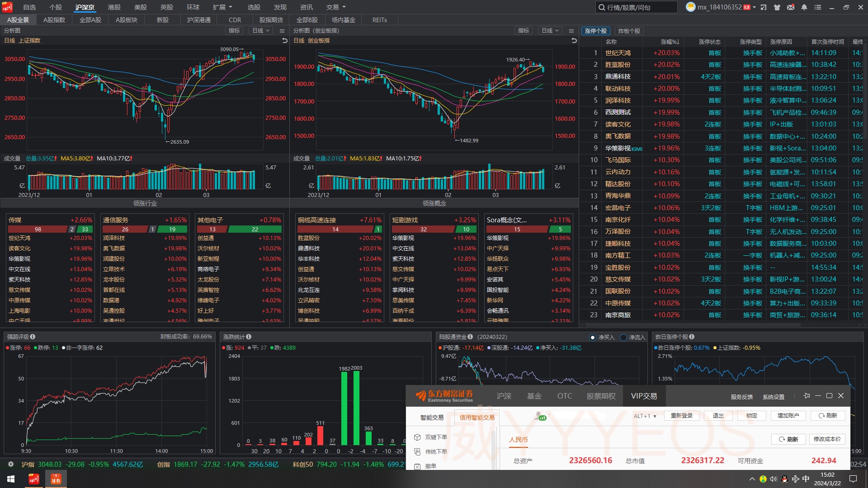Viewport: 868px width, 488px height.
Task: Click the 行情/股票/问句 search field
Action: point(636,7)
